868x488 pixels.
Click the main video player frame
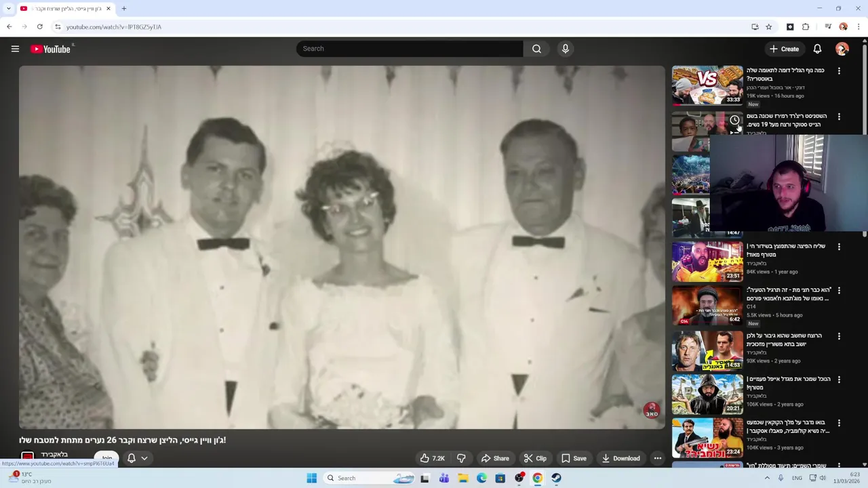[x=342, y=247]
